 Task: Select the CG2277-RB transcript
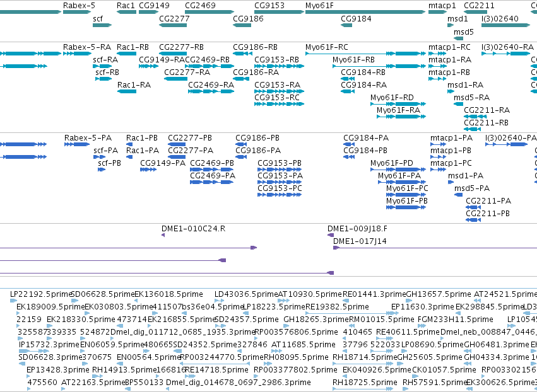pos(173,54)
